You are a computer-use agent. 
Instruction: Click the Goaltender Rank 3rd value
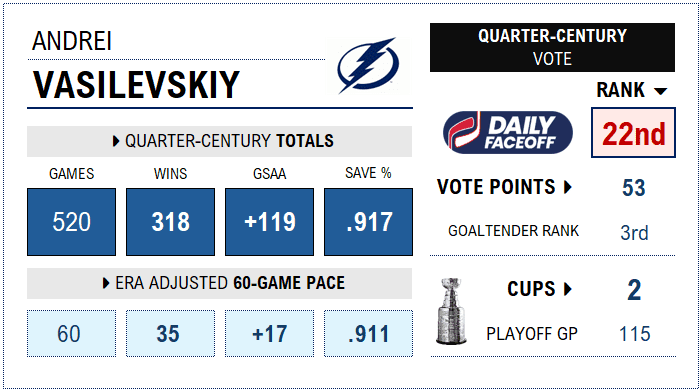(634, 233)
